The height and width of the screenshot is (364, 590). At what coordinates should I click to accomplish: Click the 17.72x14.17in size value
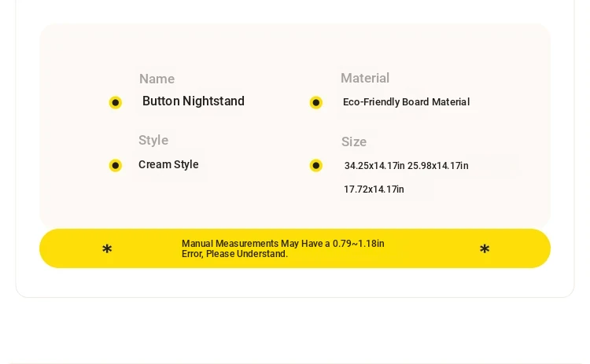click(374, 189)
